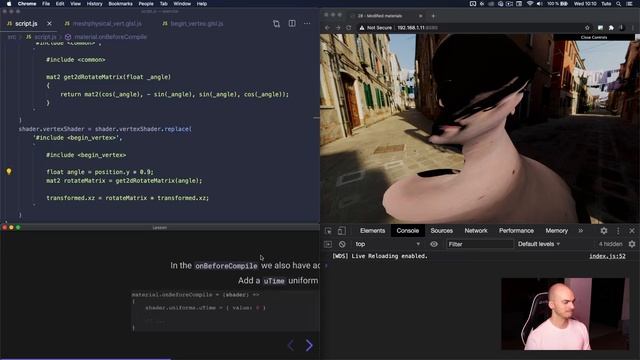
Task: Switch to the script.js editor tab
Action: [x=26, y=24]
